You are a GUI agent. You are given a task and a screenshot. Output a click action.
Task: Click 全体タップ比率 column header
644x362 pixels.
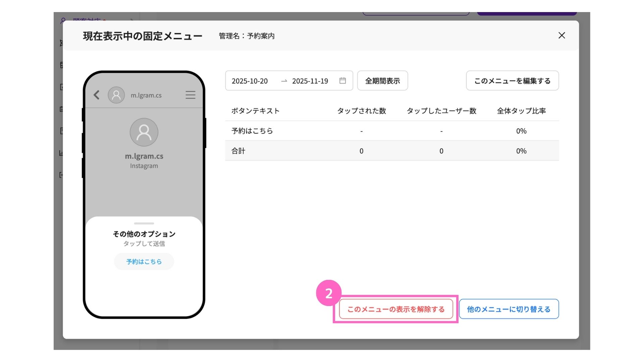coord(521,111)
